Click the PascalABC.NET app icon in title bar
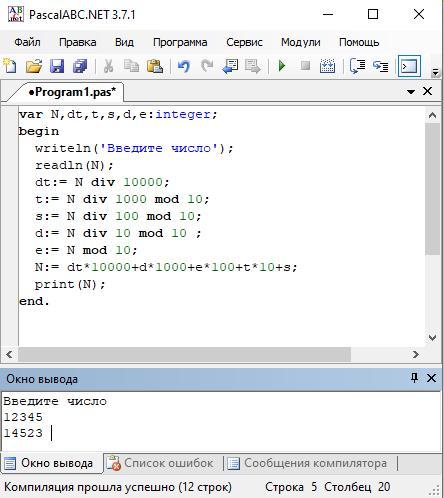The image size is (444, 498). click(x=15, y=14)
